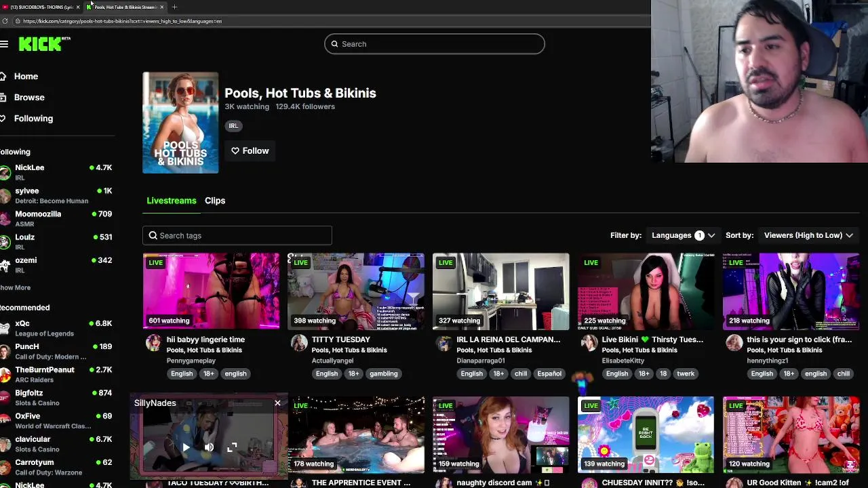Image resolution: width=868 pixels, height=488 pixels.
Task: Mute the SillyNades mini player volume
Action: coord(209,447)
